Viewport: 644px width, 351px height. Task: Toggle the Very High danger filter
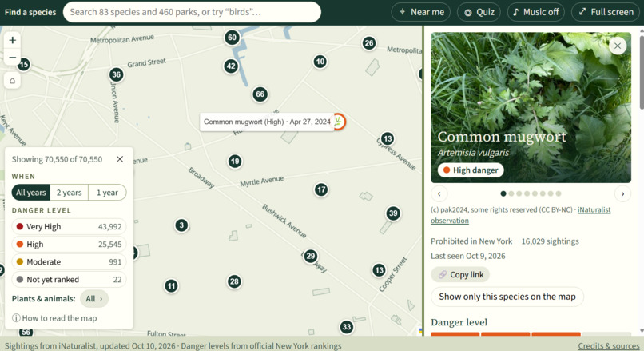[x=69, y=227]
